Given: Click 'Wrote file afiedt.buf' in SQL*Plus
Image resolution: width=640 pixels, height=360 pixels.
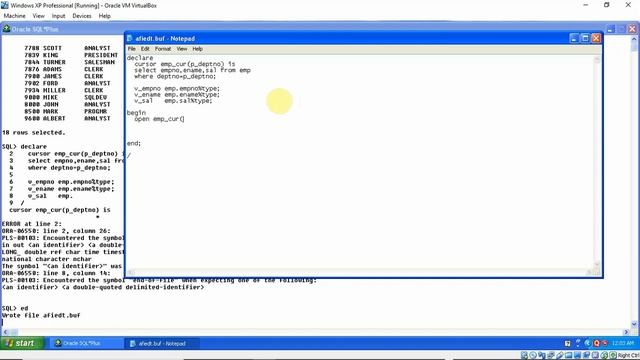Looking at the screenshot, I should (x=41, y=316).
